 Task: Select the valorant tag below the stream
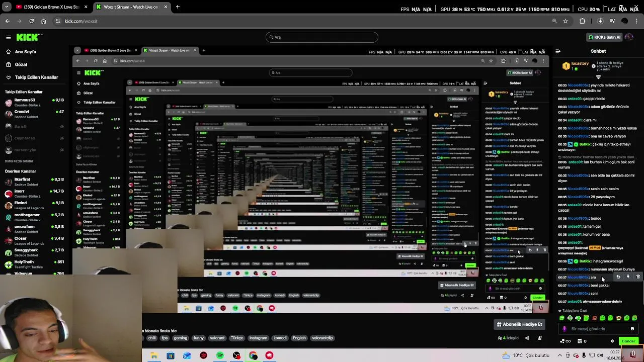tap(217, 338)
